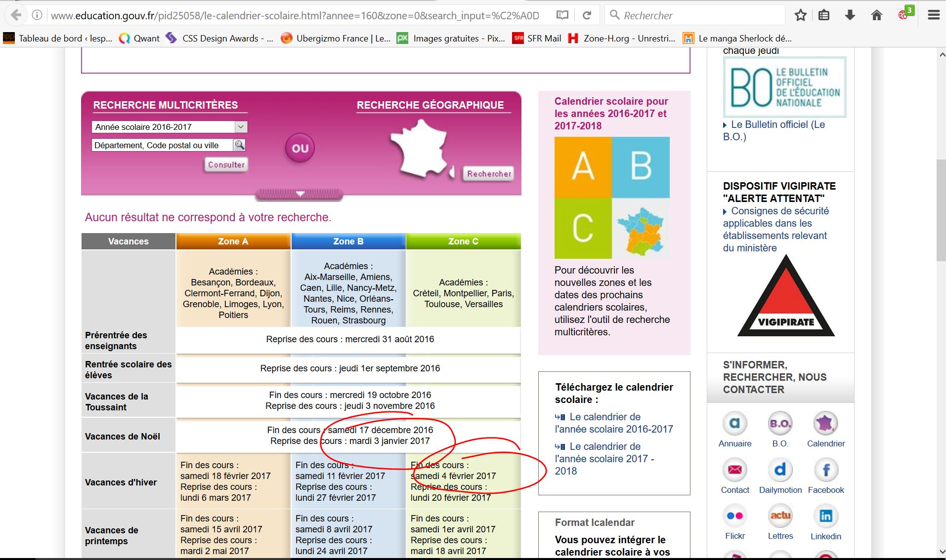Open Ubergizmo France bookmark

click(336, 38)
